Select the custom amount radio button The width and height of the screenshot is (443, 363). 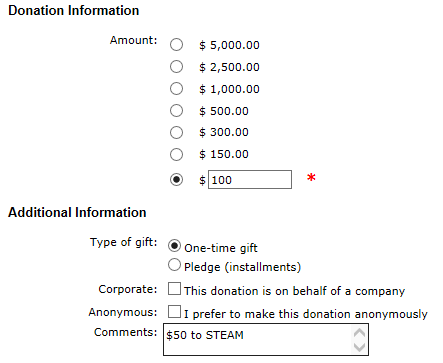pyautogui.click(x=176, y=180)
